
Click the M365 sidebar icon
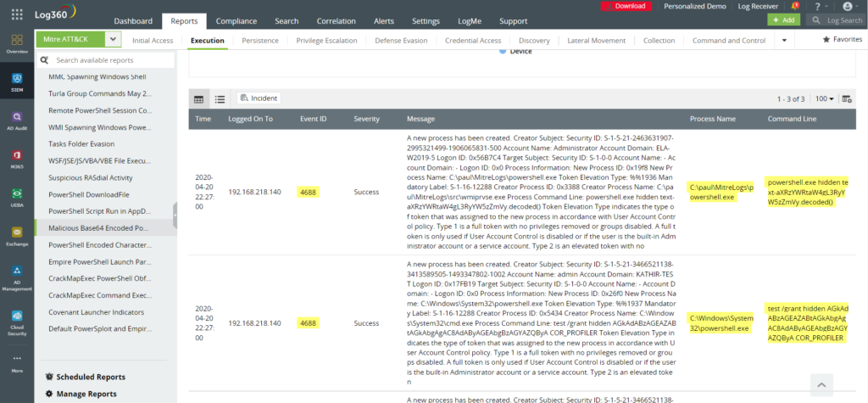(17, 160)
